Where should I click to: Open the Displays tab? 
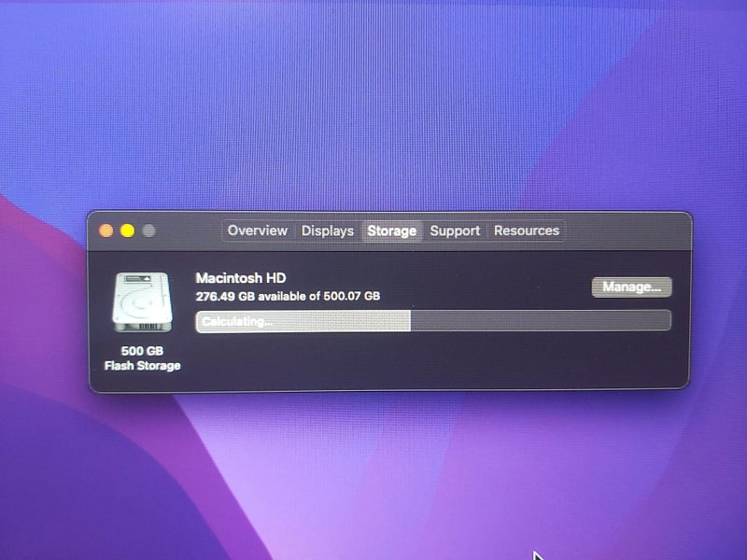click(x=328, y=231)
